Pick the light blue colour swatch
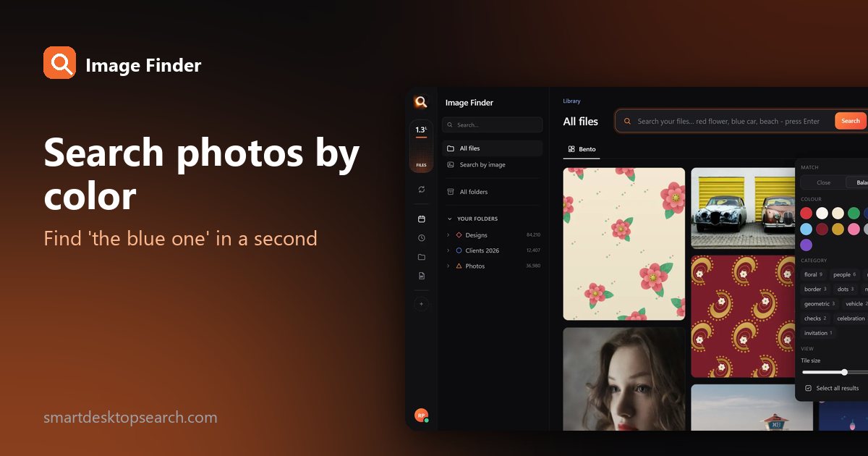 [806, 229]
